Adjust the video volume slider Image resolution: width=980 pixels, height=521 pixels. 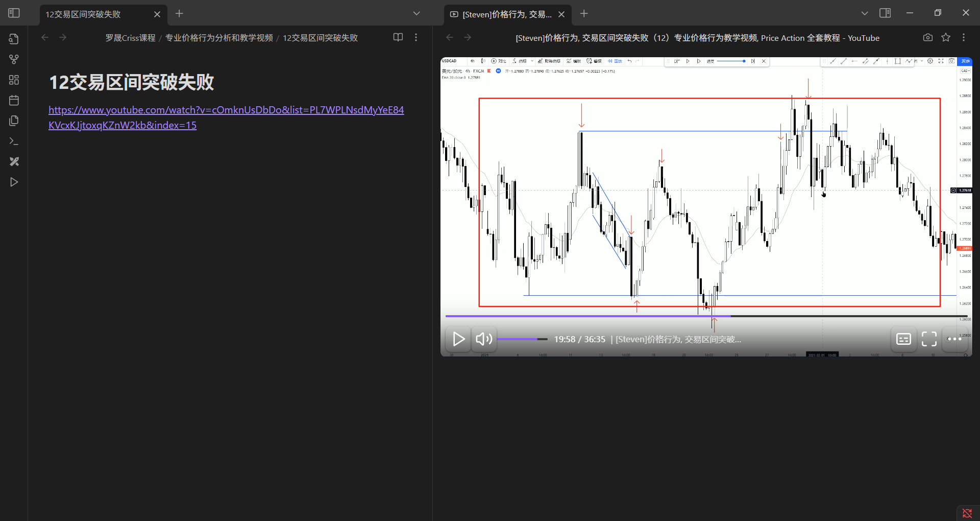tap(522, 339)
